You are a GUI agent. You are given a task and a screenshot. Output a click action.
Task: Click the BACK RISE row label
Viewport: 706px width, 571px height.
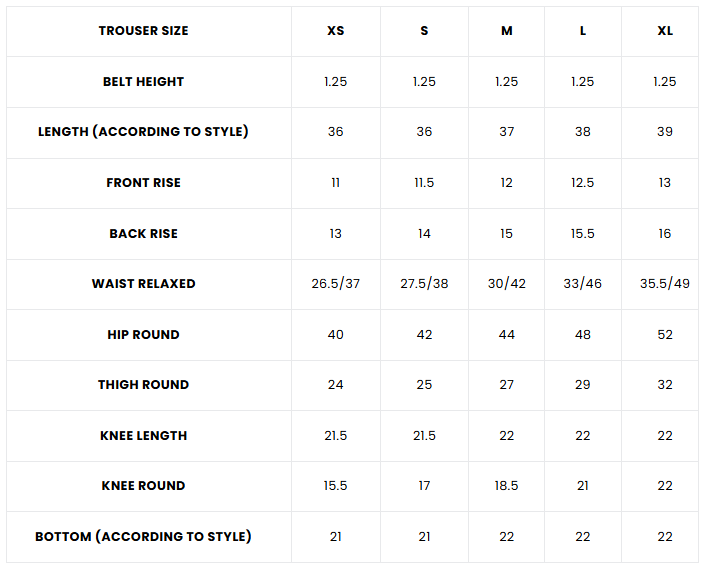point(143,234)
